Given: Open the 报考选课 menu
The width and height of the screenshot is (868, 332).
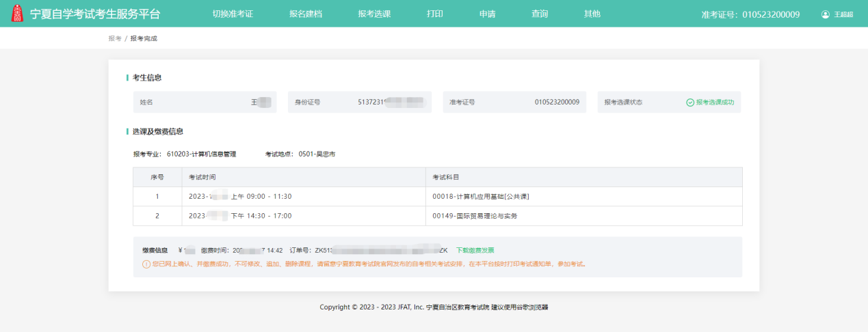Looking at the screenshot, I should point(374,14).
